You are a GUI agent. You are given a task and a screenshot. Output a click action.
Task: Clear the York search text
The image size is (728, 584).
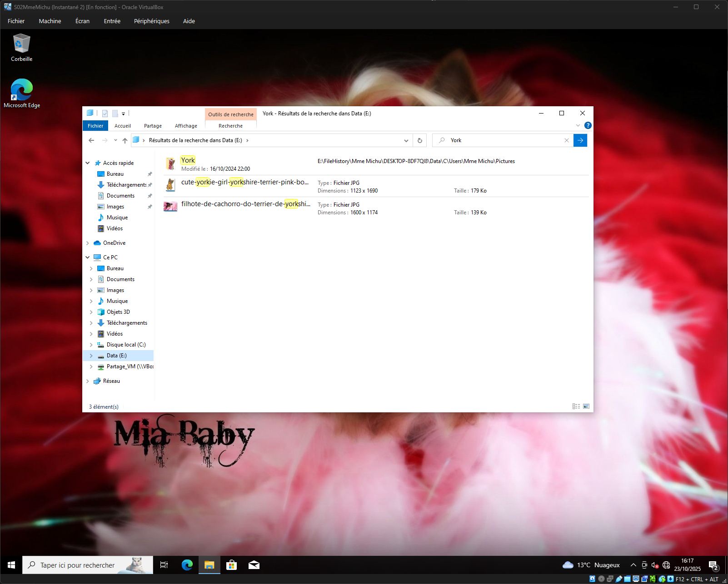click(566, 140)
